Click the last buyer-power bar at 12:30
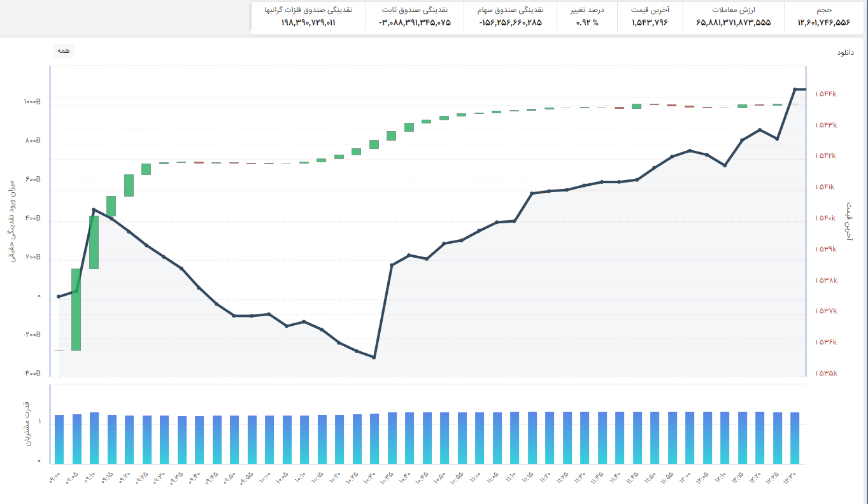 [794, 438]
